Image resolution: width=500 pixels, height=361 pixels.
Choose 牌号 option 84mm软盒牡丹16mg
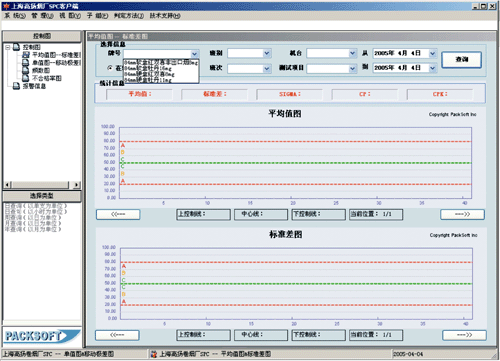[161, 68]
